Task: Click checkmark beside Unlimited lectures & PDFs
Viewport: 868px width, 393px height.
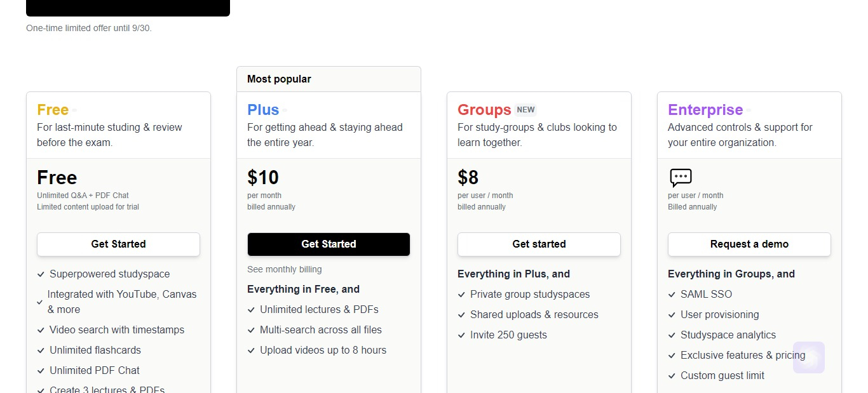Action: pos(251,310)
